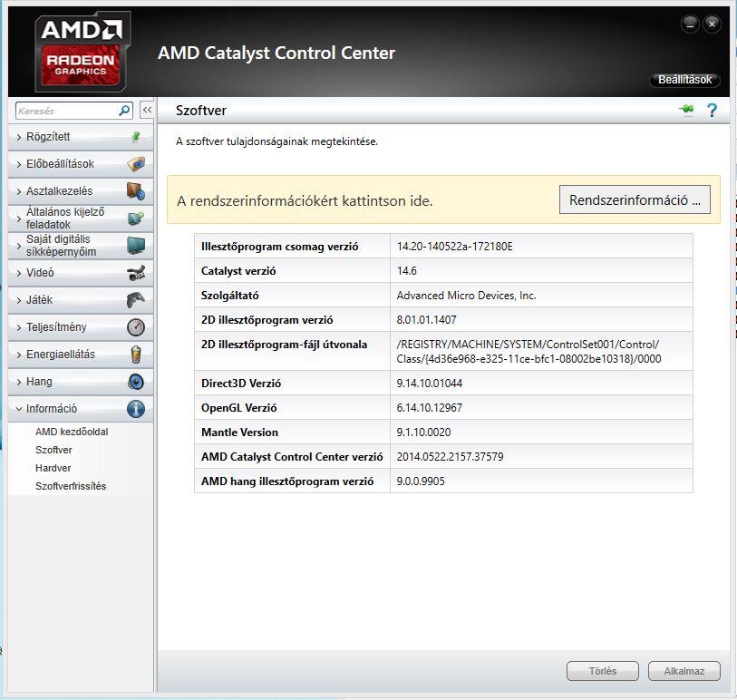Click the Direct3D version 9.14.10.01044
Screen dimensions: 737x700
click(x=429, y=384)
